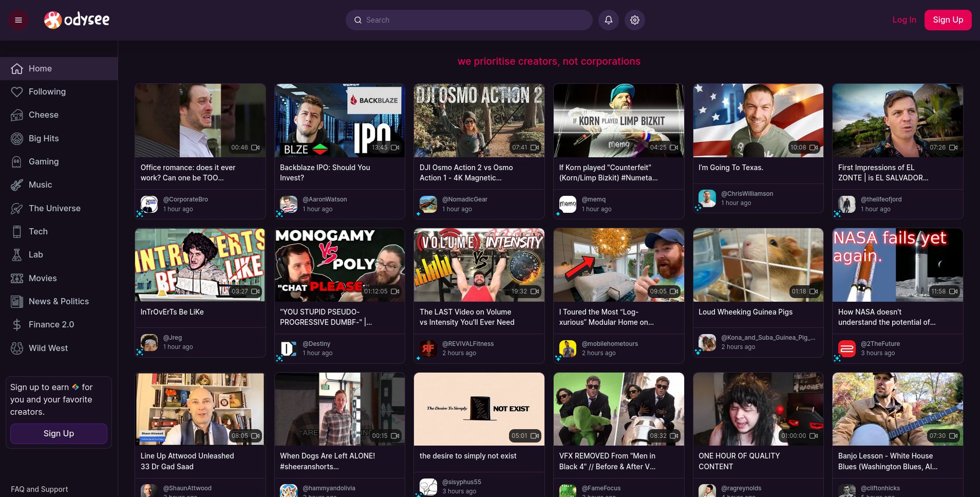
Task: Click title 'When Dogs Are Left ALONE!'
Action: pos(328,461)
